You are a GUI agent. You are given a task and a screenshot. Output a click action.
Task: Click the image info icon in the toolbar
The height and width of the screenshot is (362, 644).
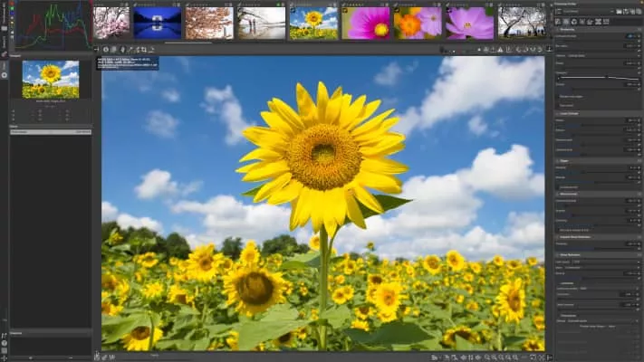(x=106, y=49)
